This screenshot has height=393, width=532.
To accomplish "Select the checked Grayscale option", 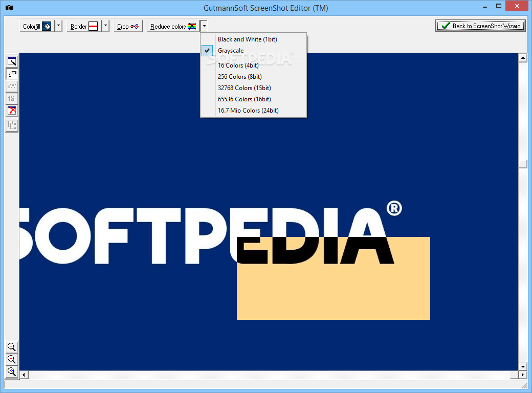I will point(253,51).
